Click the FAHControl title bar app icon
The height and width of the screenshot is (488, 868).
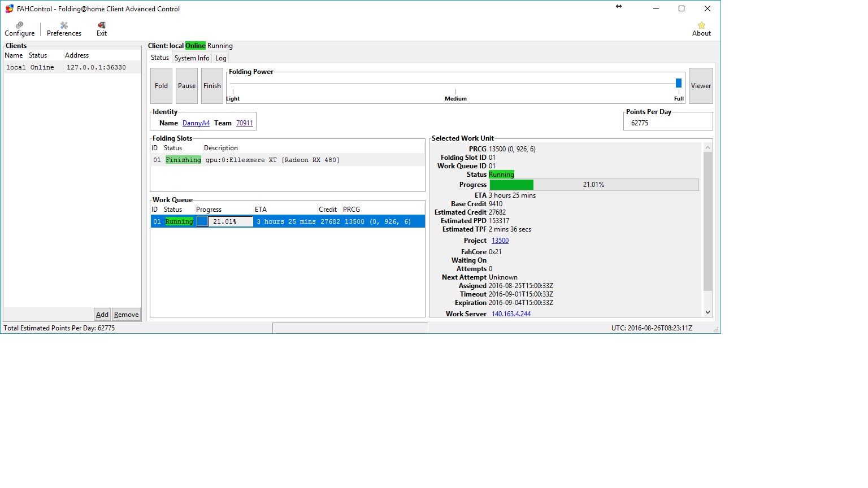click(x=9, y=8)
